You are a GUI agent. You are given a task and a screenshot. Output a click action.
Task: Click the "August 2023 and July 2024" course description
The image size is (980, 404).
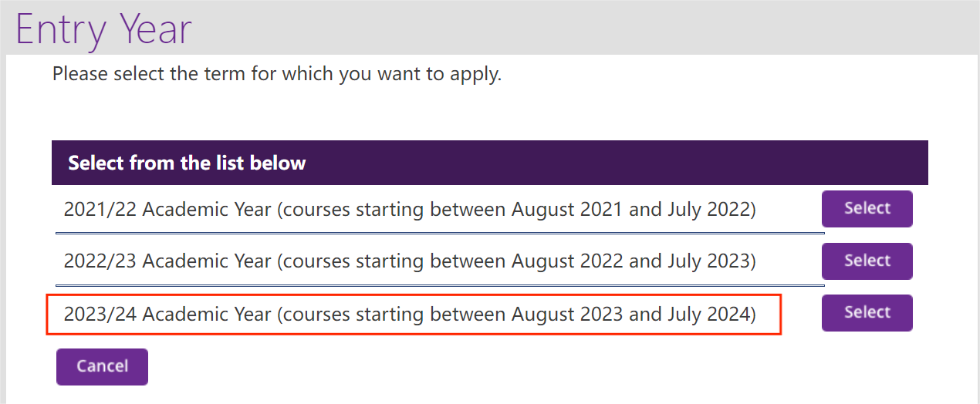[x=631, y=314]
